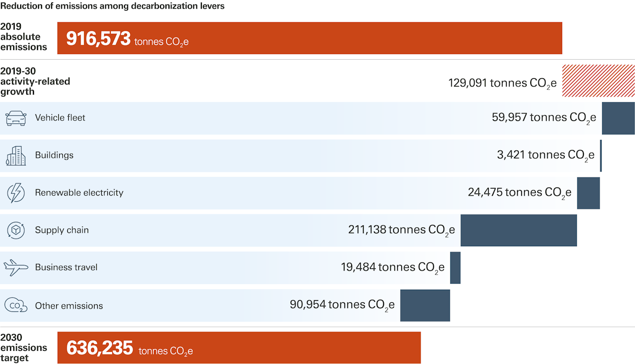Select the Renewable electricity lightning bolt icon
The image size is (635, 364).
(16, 193)
